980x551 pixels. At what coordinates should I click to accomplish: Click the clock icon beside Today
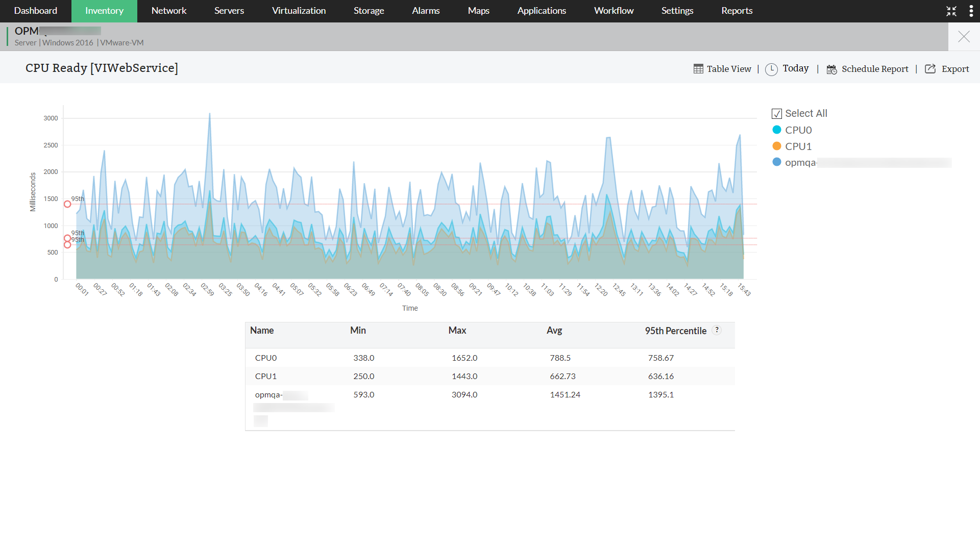[771, 69]
